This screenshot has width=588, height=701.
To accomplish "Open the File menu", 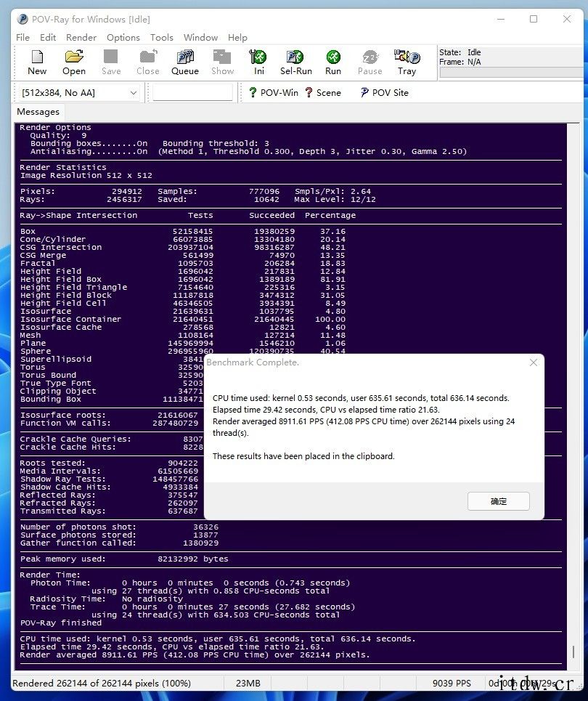I will pos(23,38).
